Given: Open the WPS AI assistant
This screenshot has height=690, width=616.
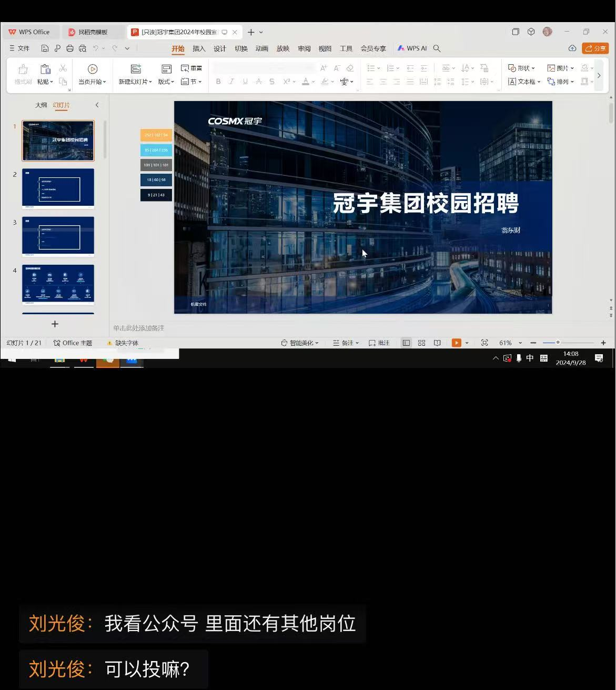Looking at the screenshot, I should [412, 48].
